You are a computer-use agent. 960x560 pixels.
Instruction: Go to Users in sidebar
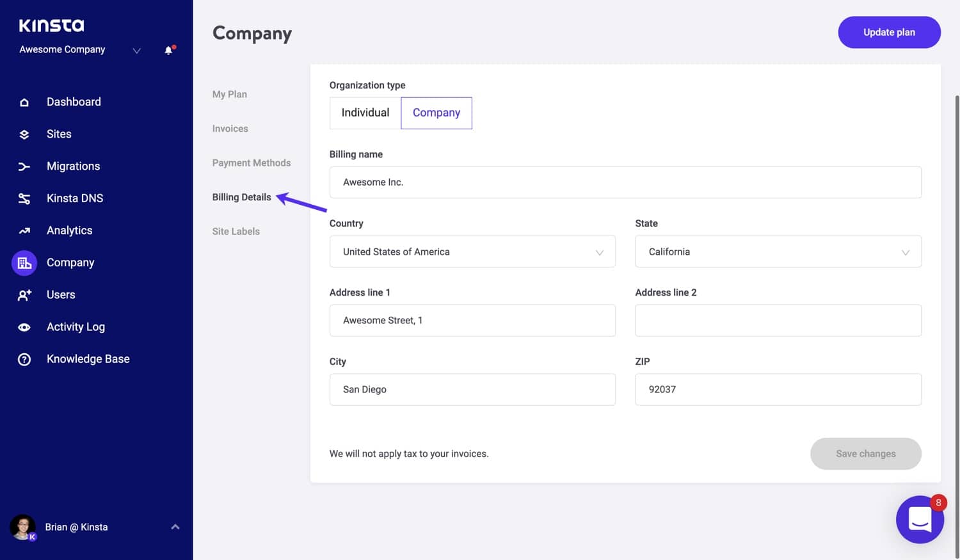61,294
